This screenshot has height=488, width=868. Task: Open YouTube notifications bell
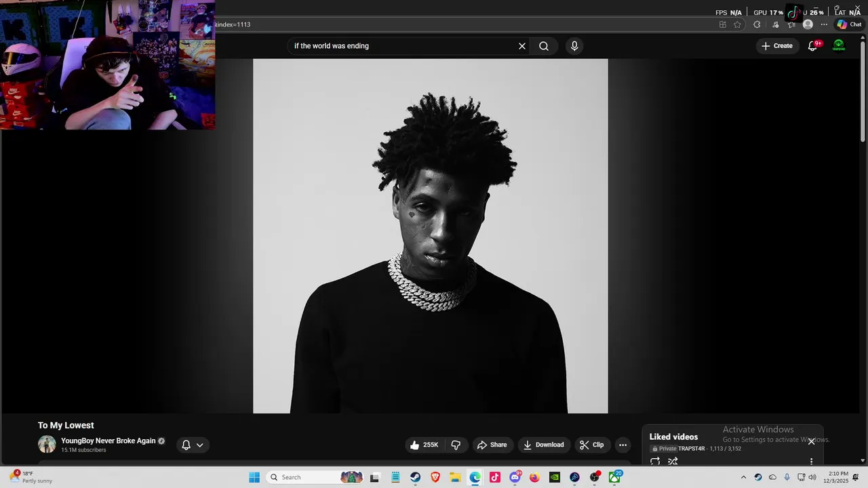[x=812, y=46]
